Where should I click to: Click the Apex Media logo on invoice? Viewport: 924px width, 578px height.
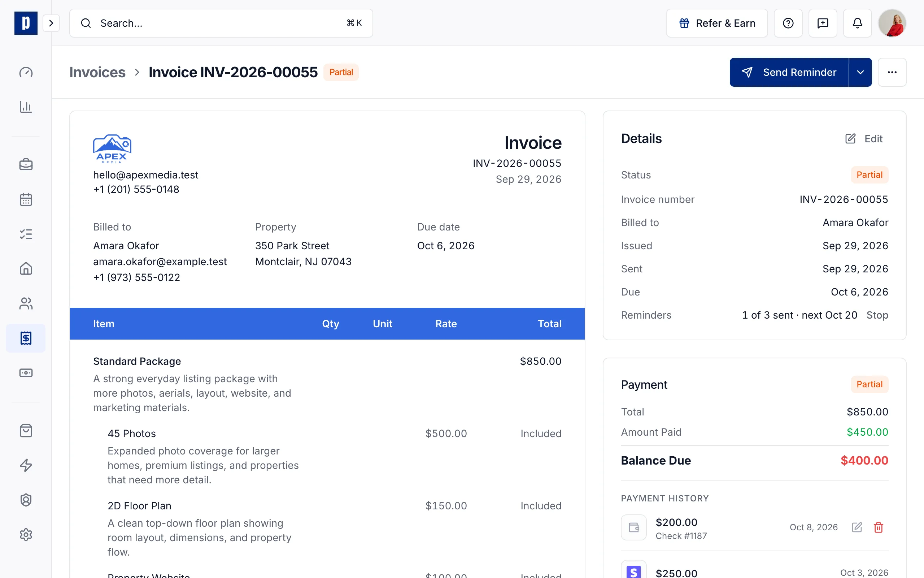click(x=112, y=149)
